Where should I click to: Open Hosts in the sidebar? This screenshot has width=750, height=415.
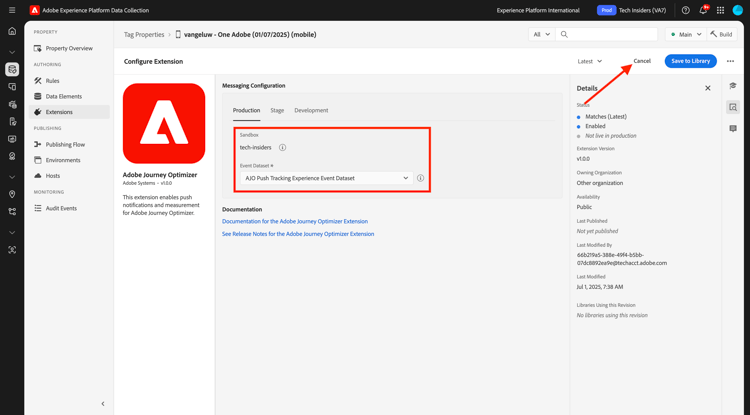pyautogui.click(x=69, y=175)
